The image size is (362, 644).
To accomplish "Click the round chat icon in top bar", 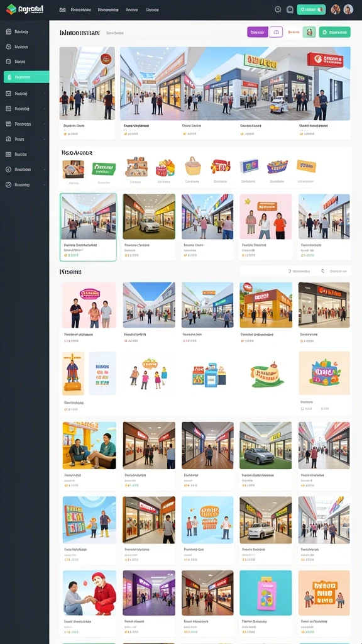I will tap(290, 9).
